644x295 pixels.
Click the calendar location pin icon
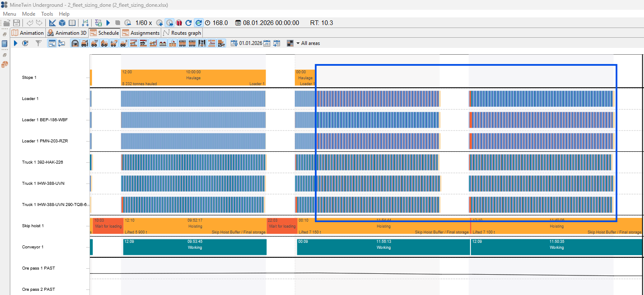234,43
